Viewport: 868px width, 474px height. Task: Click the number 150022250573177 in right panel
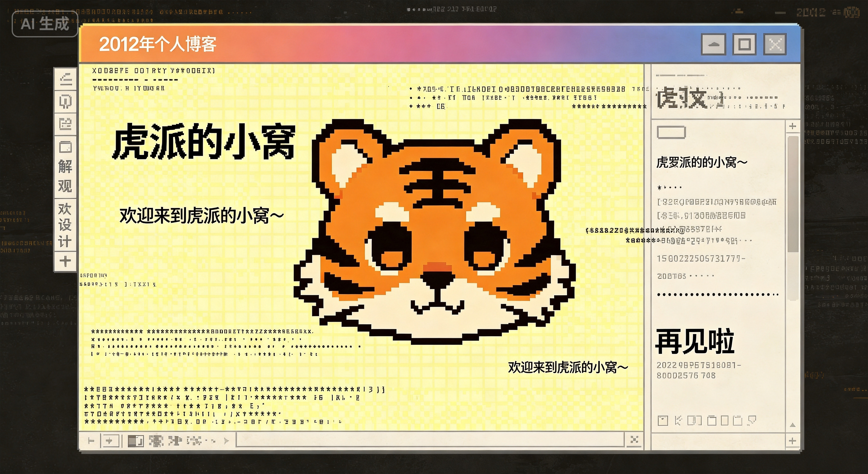pos(701,259)
